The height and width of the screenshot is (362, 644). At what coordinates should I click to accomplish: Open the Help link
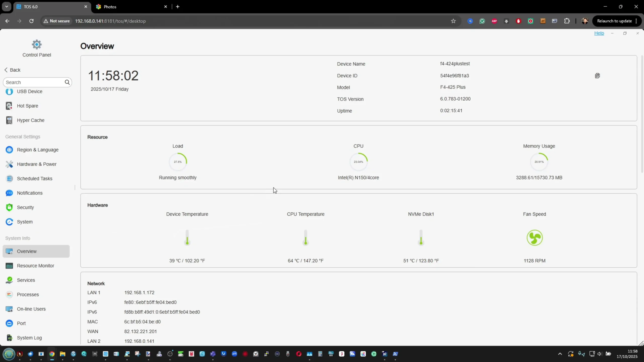point(599,33)
